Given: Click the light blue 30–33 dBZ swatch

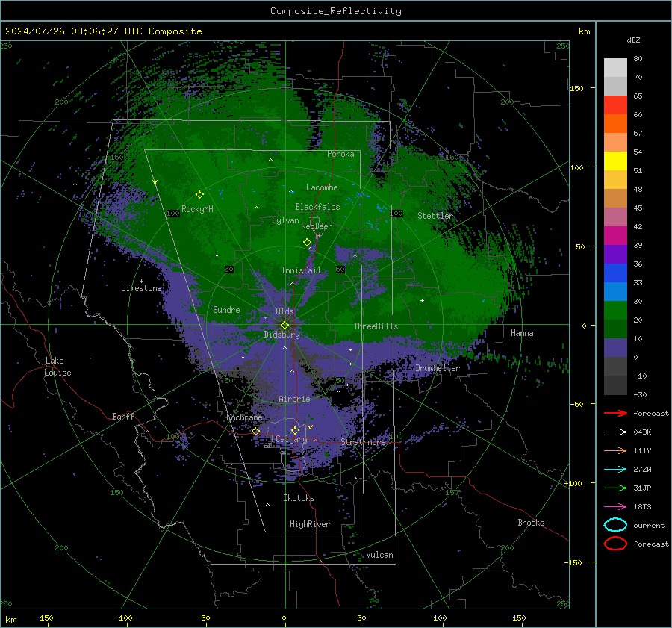Looking at the screenshot, I should click(615, 292).
